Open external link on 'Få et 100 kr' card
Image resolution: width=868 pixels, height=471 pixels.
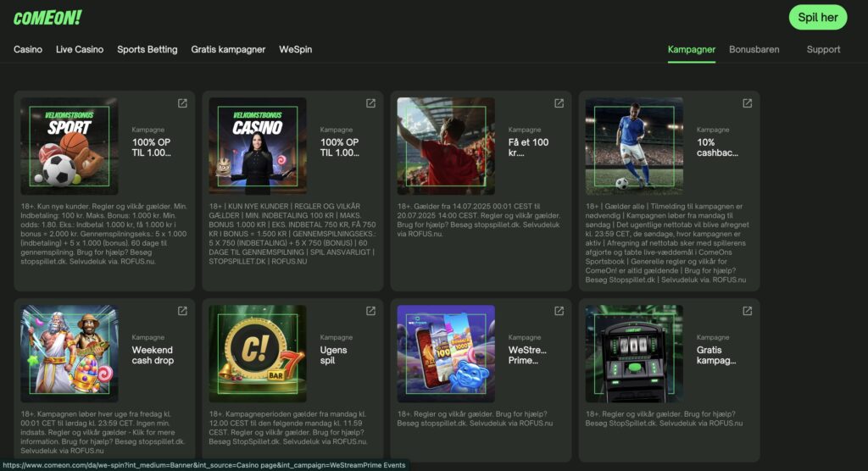pyautogui.click(x=559, y=103)
